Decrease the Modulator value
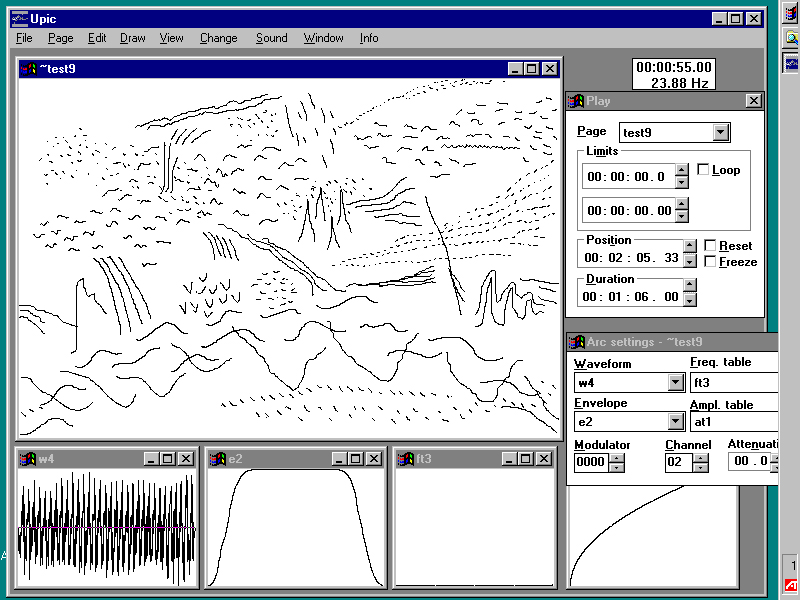This screenshot has width=800, height=600. 617,467
